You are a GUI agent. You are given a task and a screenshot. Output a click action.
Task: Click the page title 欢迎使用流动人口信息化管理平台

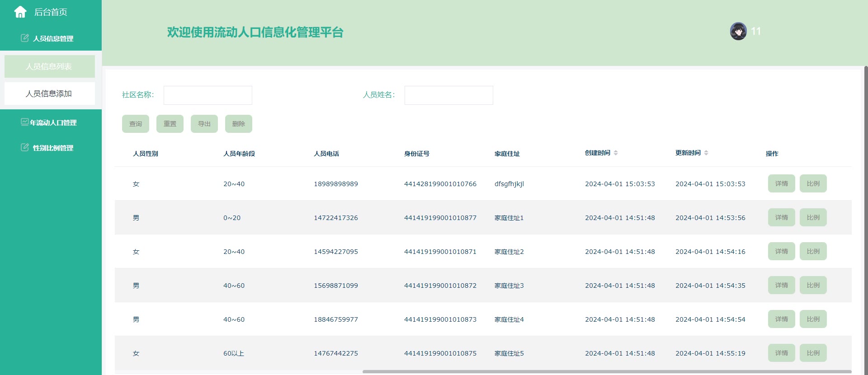(x=255, y=32)
